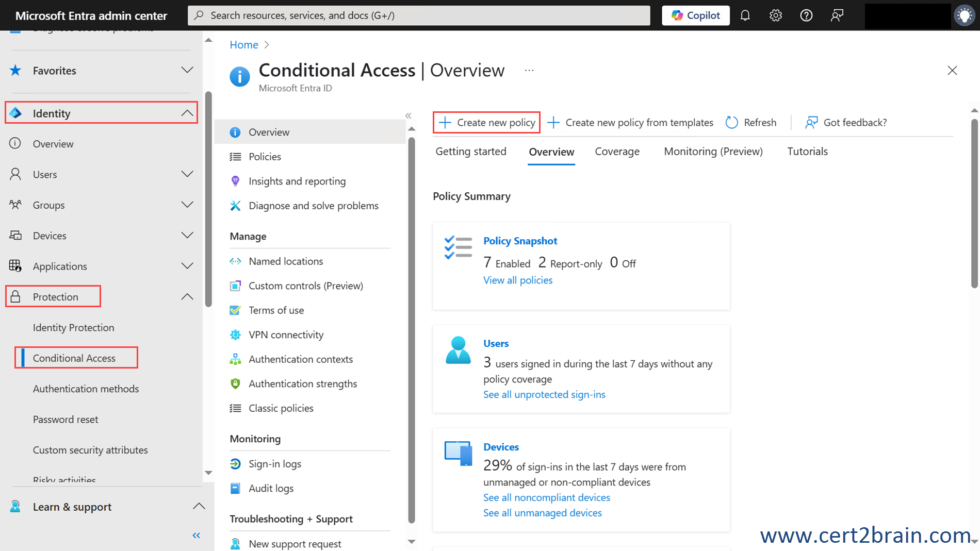Open Named locations
Image resolution: width=980 pixels, height=551 pixels.
pos(286,261)
